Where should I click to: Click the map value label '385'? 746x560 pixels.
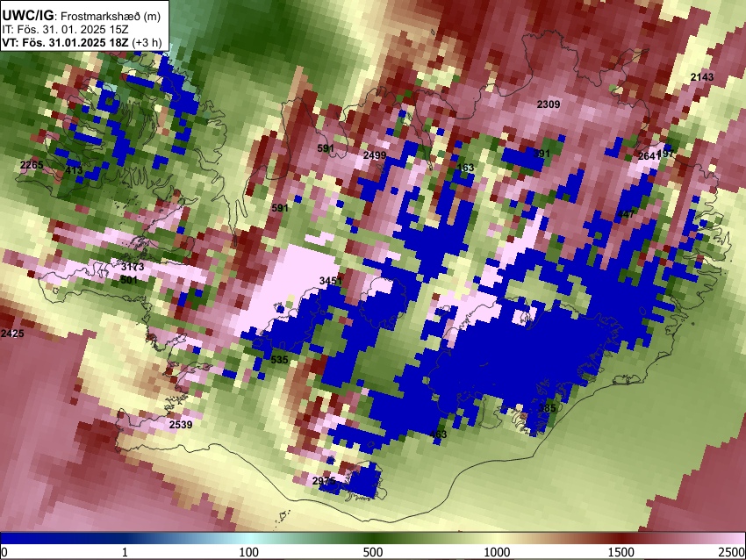pyautogui.click(x=547, y=408)
